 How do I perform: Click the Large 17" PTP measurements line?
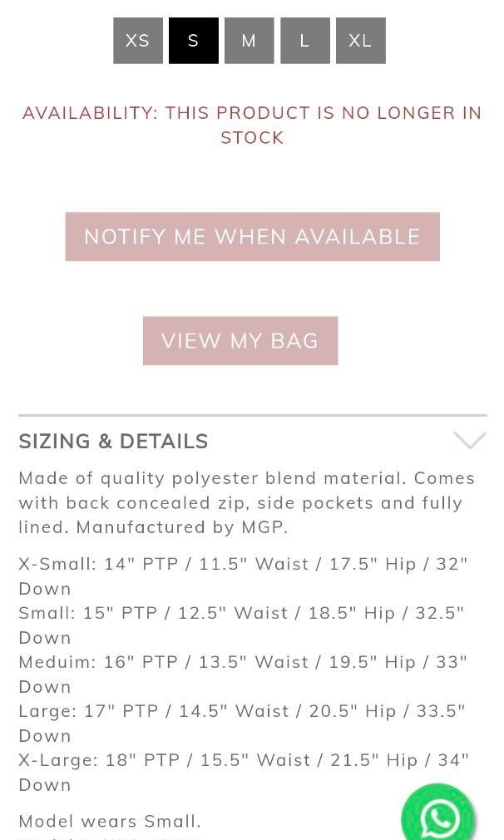[242, 712]
